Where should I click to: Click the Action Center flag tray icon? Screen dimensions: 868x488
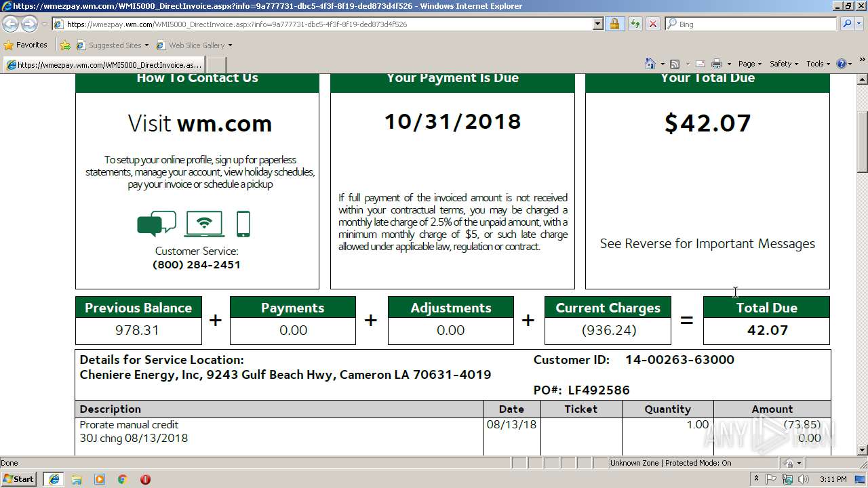(x=771, y=479)
